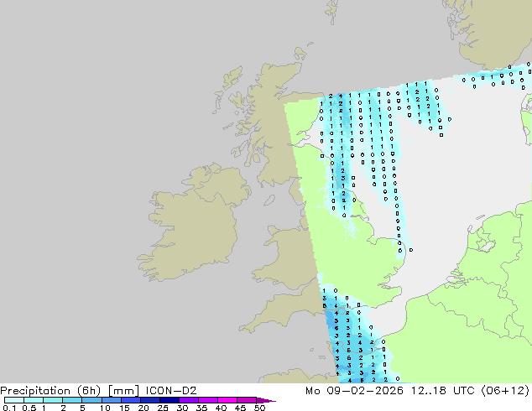
Task: Click the '12..18' time range text
Action: [x=429, y=391]
